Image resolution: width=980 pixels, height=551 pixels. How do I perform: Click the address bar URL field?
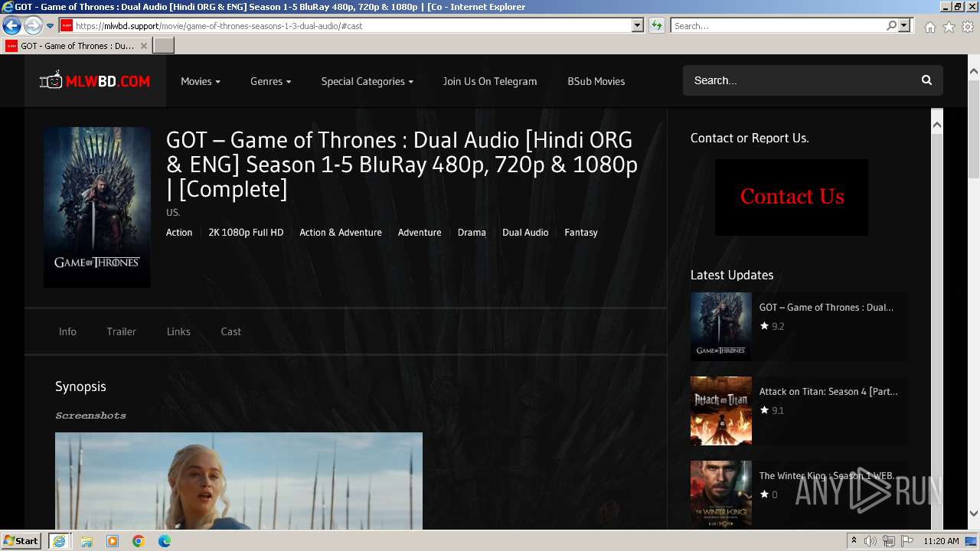352,25
